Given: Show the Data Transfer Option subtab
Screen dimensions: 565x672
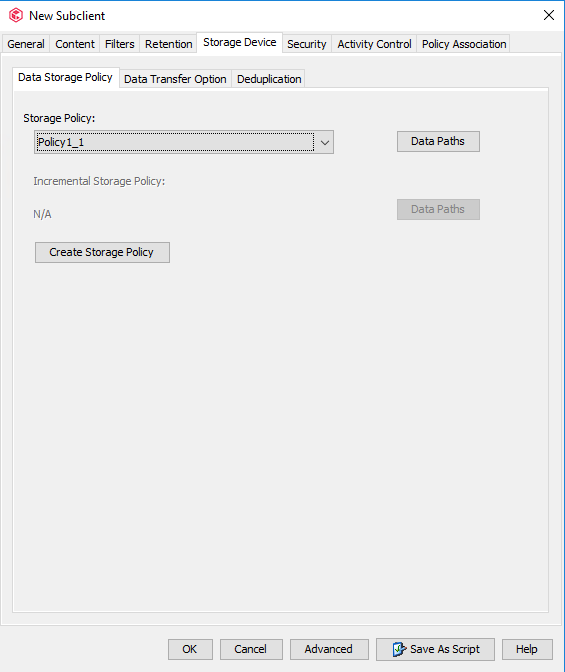Looking at the screenshot, I should (175, 79).
